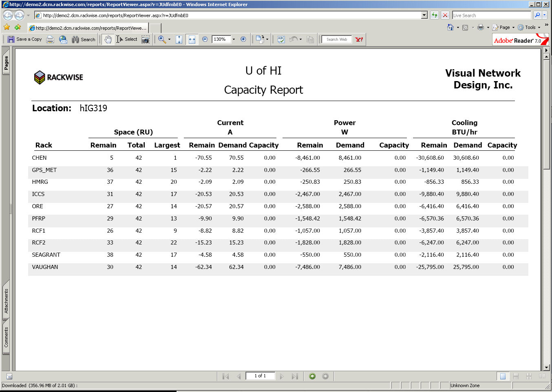The height and width of the screenshot is (392, 552).
Task: Toggle the Single Page layout button
Action: tap(503, 376)
